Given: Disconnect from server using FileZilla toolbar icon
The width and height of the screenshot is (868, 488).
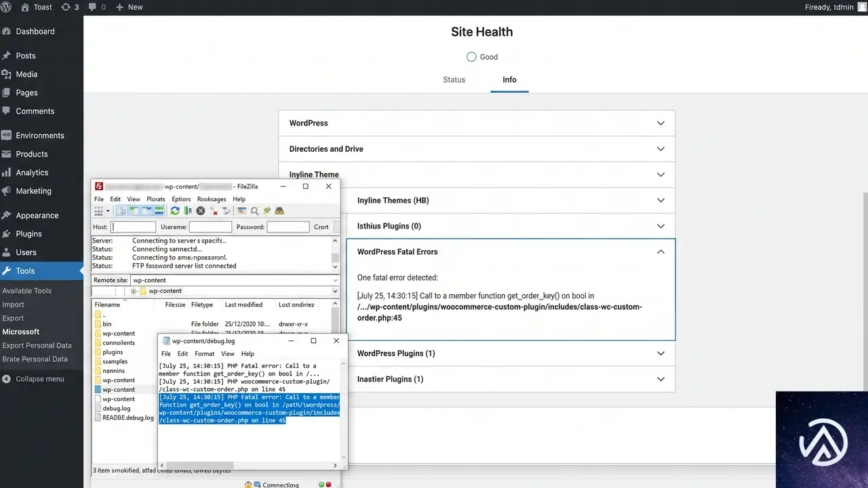Looking at the screenshot, I should (214, 211).
